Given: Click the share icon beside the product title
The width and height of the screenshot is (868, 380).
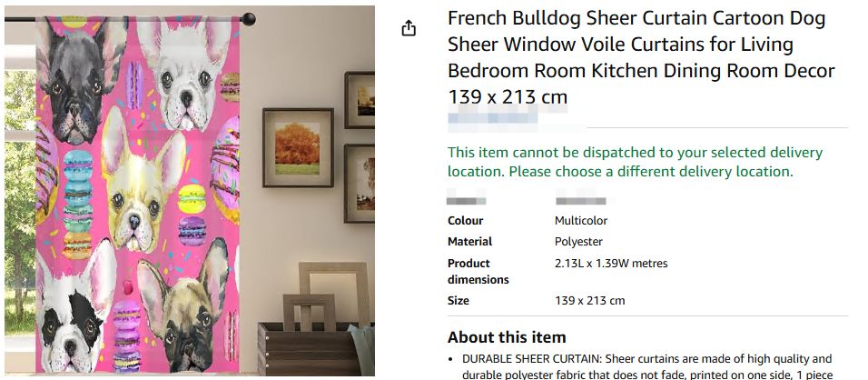Looking at the screenshot, I should click(409, 28).
